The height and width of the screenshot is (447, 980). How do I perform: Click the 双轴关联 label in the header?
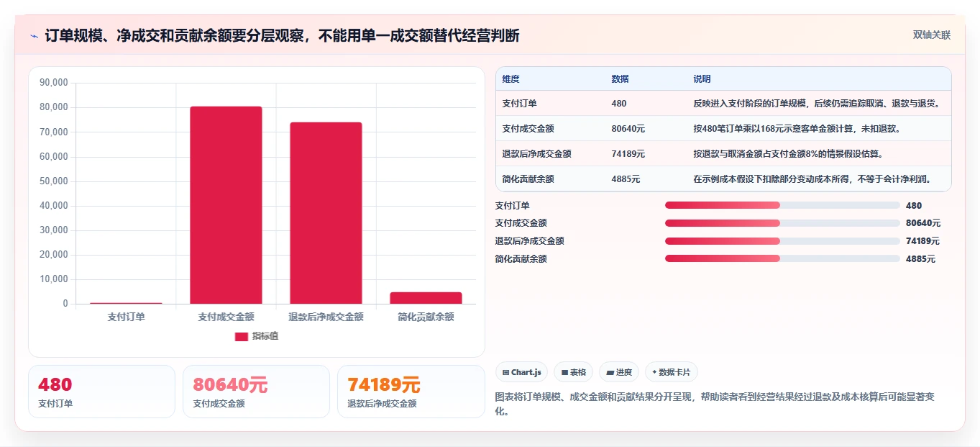(931, 35)
